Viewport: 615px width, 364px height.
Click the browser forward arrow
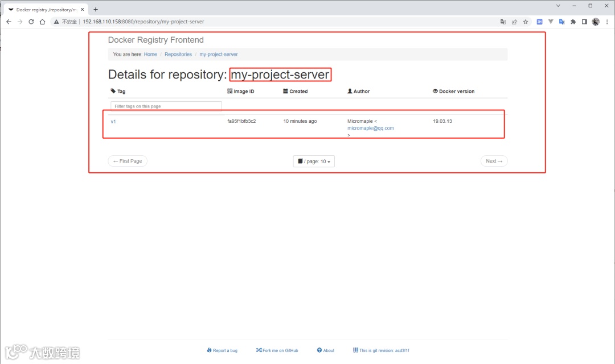[20, 22]
